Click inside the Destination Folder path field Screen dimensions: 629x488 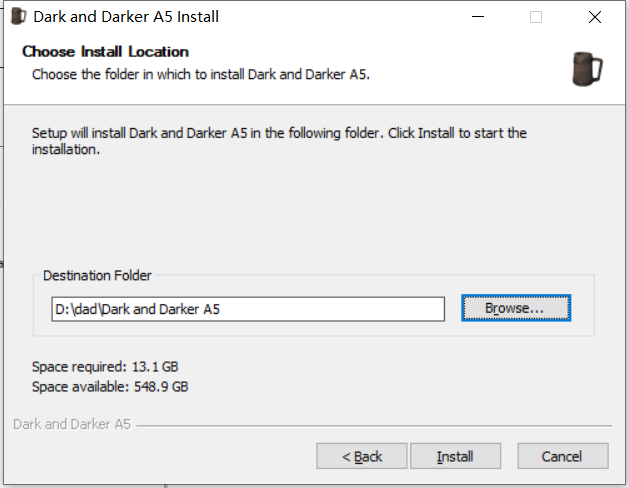click(x=248, y=309)
